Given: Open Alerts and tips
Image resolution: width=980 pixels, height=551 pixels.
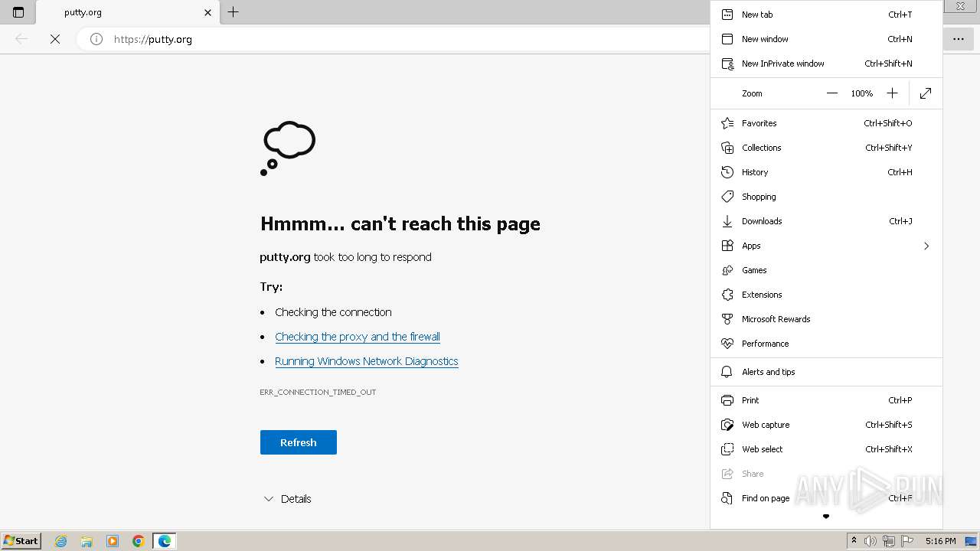Looking at the screenshot, I should click(x=826, y=372).
